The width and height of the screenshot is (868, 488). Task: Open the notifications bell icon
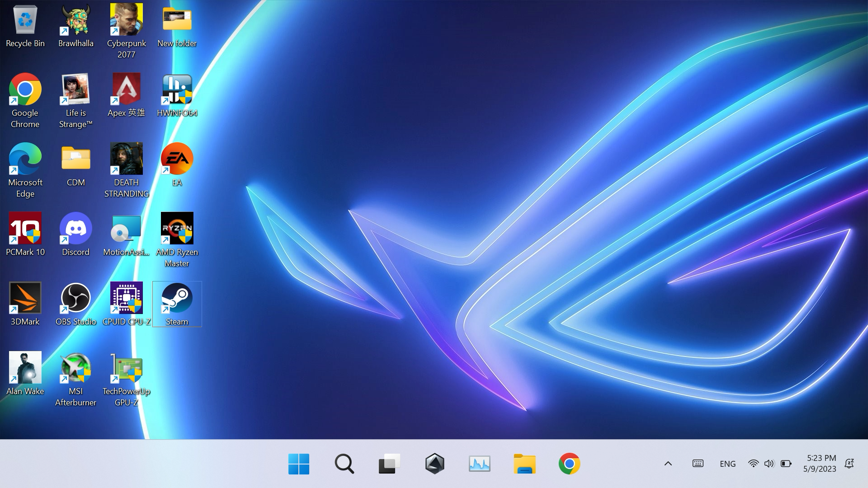tap(849, 464)
